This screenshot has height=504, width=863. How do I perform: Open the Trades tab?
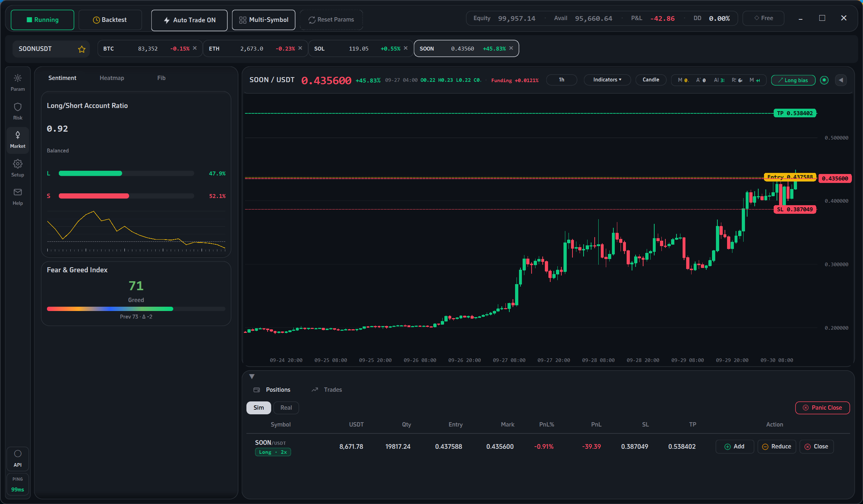point(326,390)
